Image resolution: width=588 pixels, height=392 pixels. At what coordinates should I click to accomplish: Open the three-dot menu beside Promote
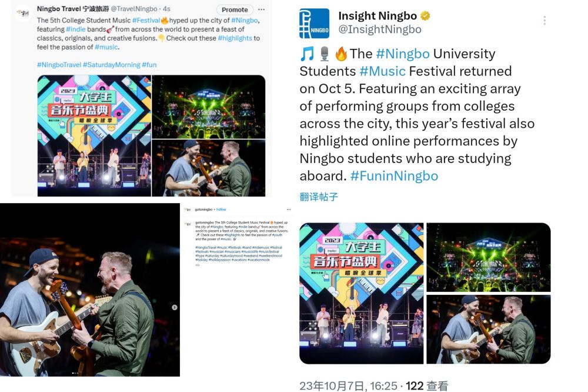[x=262, y=9]
